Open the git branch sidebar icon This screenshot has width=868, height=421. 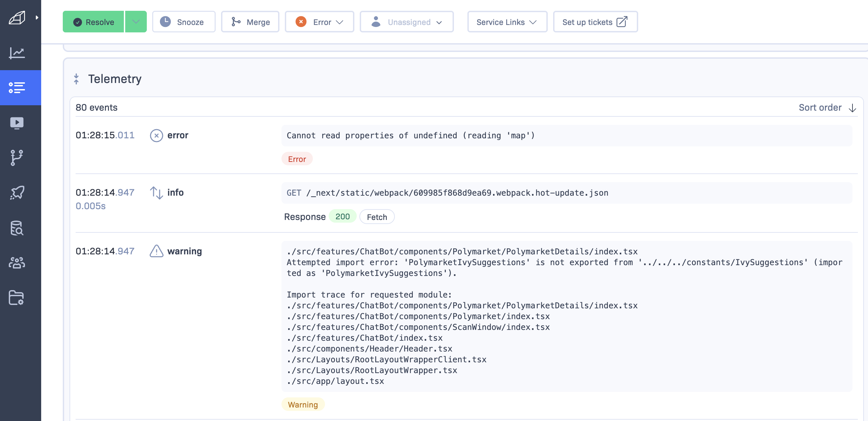(17, 158)
